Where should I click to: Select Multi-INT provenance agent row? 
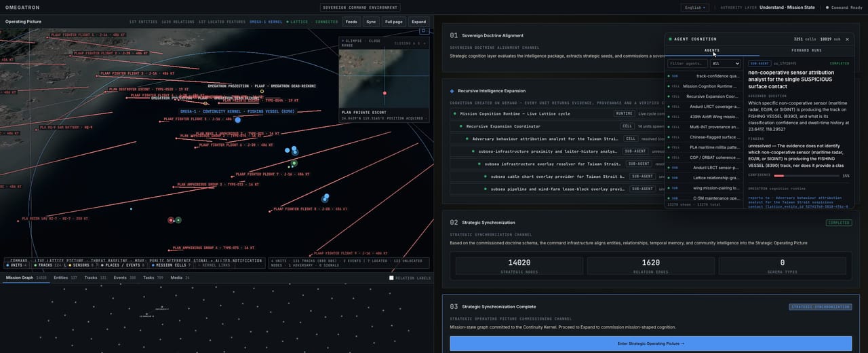(x=703, y=127)
